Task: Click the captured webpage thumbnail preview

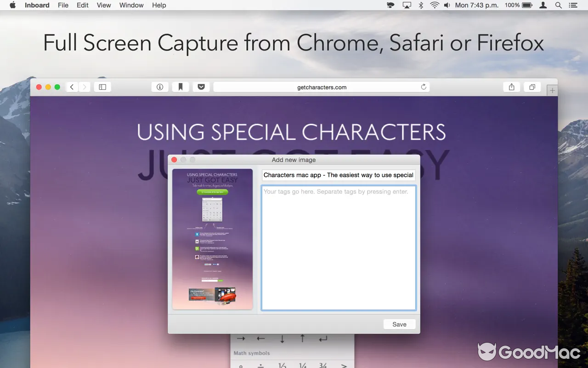Action: click(x=212, y=239)
